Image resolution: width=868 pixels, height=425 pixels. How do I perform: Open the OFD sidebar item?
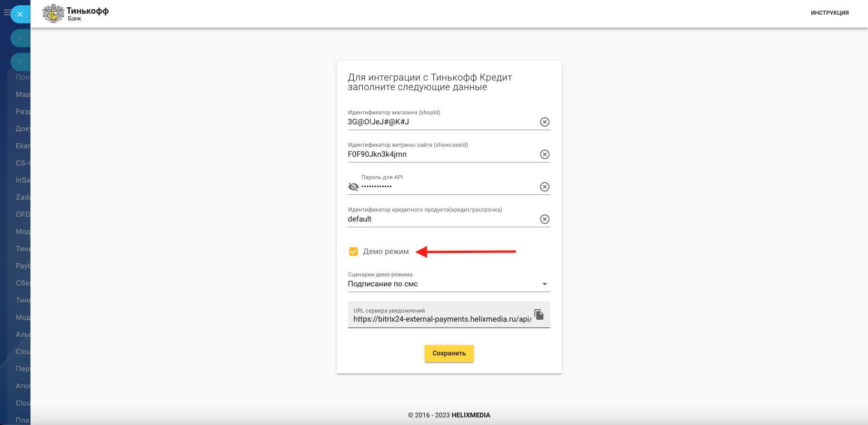23,214
